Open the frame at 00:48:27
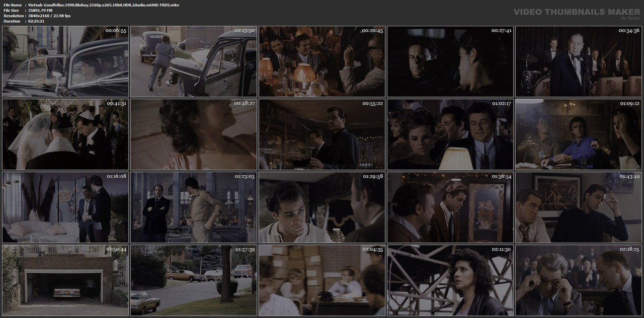The image size is (644, 318). tap(194, 134)
